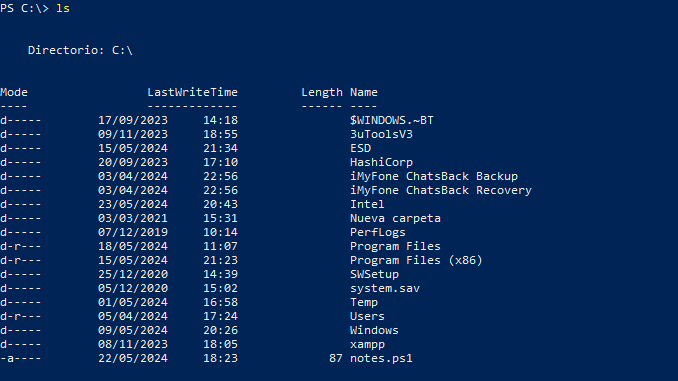Select the xampp folder name

click(x=368, y=345)
